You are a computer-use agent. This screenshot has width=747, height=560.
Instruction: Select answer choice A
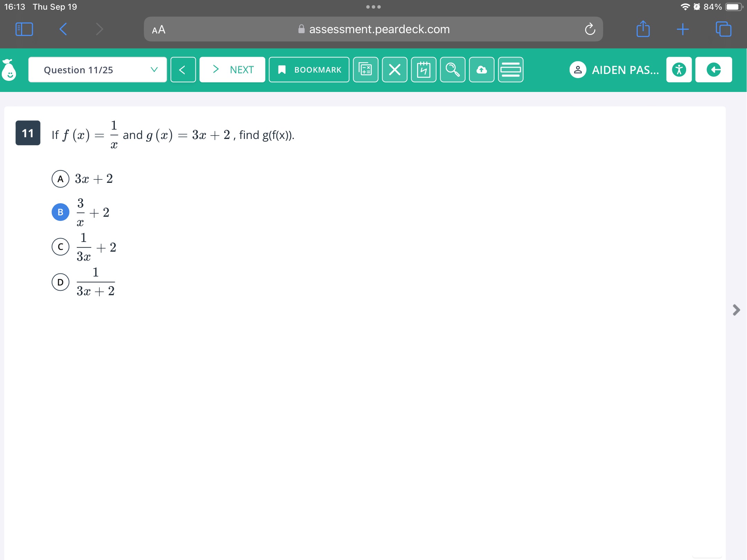coord(61,179)
